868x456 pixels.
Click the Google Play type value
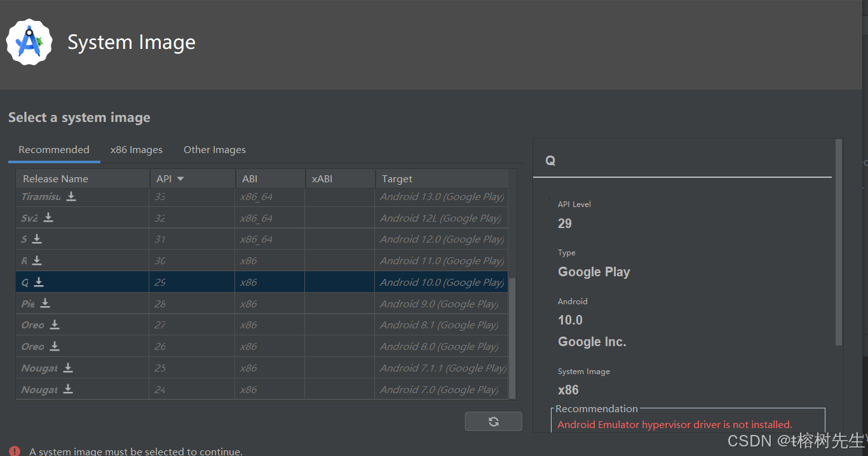tap(594, 272)
